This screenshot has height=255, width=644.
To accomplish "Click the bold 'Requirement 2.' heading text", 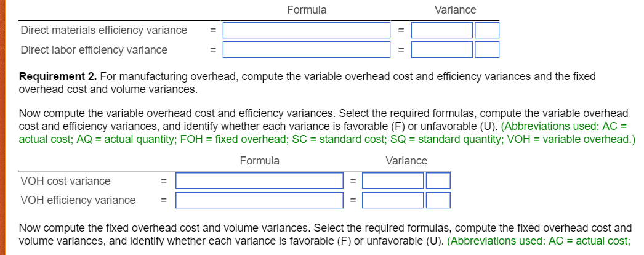I will pyautogui.click(x=58, y=77).
